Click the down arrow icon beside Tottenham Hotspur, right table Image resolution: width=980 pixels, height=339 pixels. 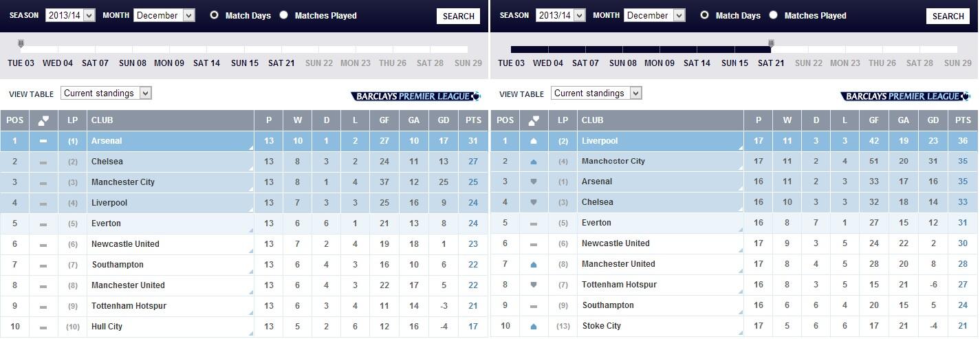coord(534,285)
